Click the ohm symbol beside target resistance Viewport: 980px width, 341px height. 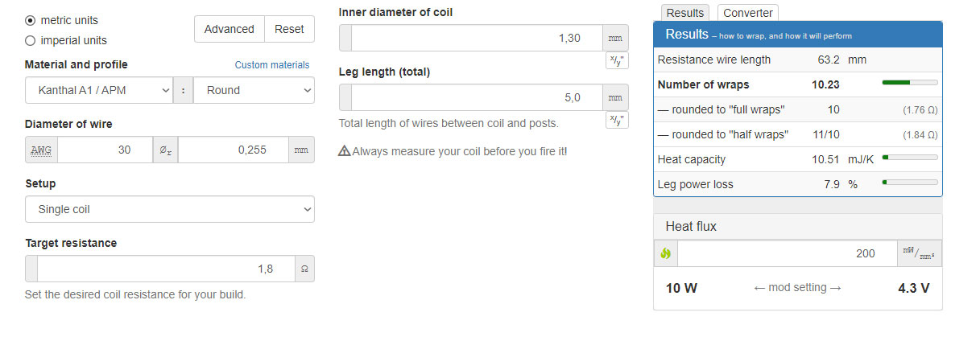click(304, 269)
